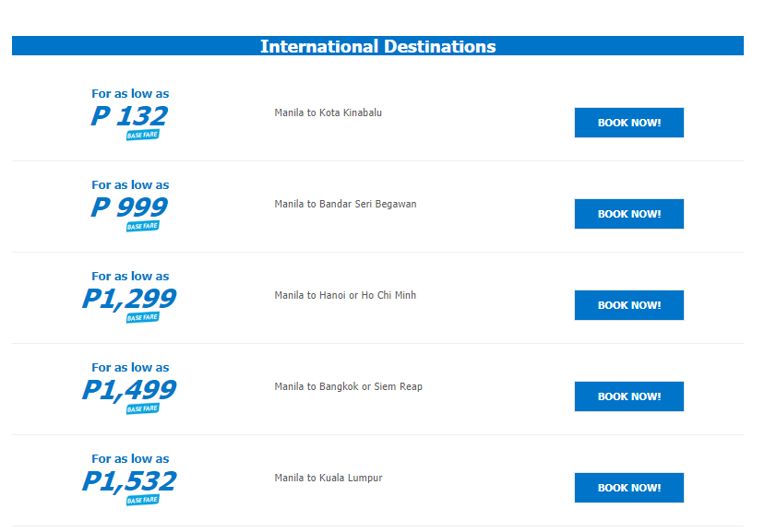Click the Base Fare badge under P1,499
765x532 pixels.
pos(142,408)
